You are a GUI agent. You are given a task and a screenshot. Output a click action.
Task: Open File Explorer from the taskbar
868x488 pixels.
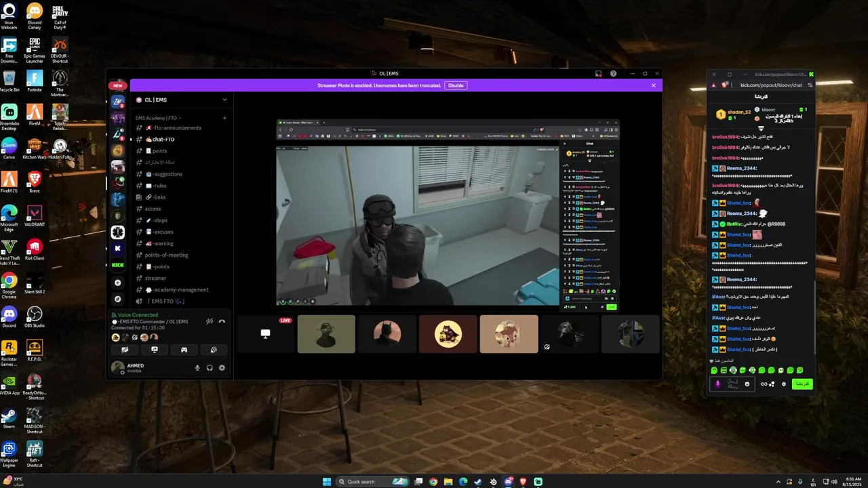point(448,481)
